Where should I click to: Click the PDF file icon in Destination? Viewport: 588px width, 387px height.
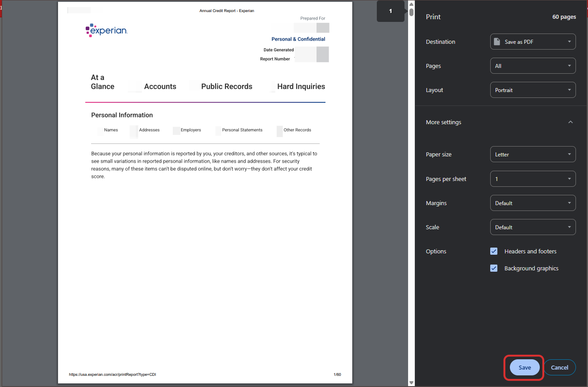497,42
